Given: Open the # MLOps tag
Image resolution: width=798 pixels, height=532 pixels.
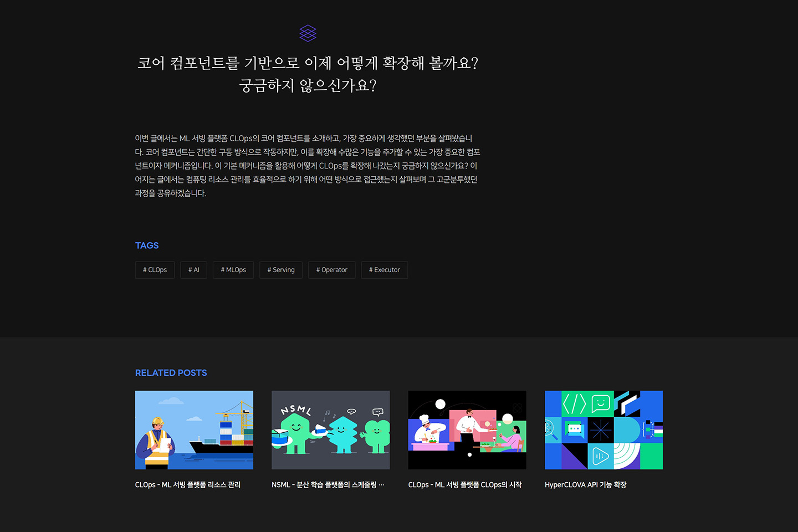Looking at the screenshot, I should click(233, 270).
